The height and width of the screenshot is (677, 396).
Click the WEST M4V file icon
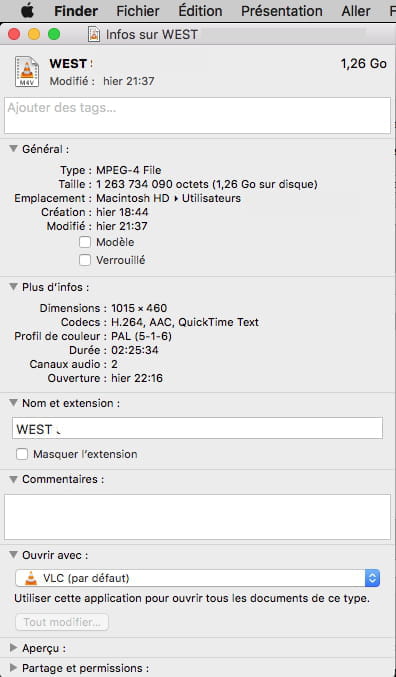click(27, 71)
